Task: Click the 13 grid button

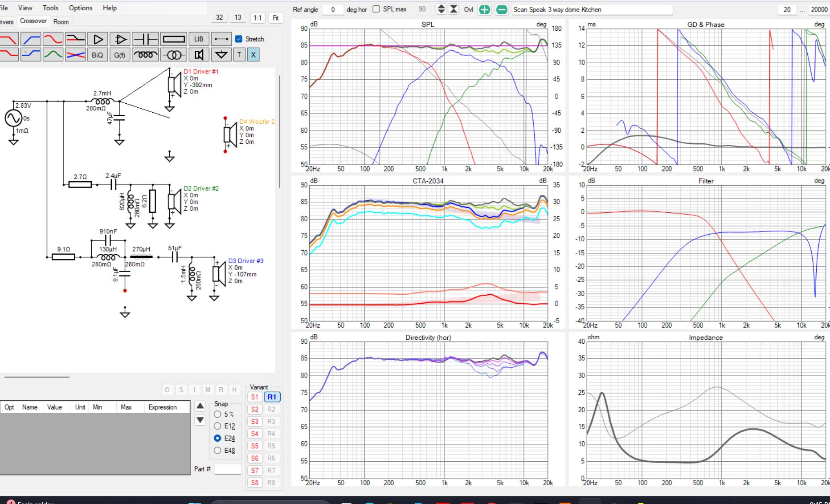Action: tap(238, 17)
